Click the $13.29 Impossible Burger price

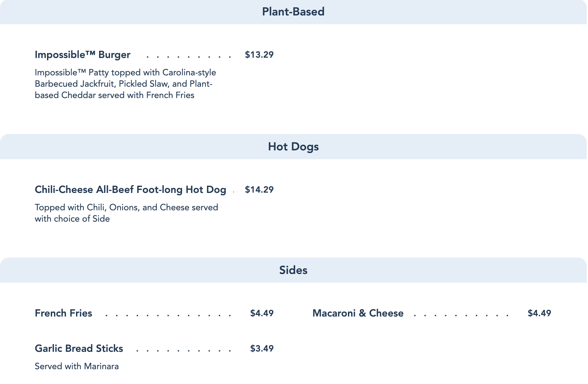click(x=259, y=55)
